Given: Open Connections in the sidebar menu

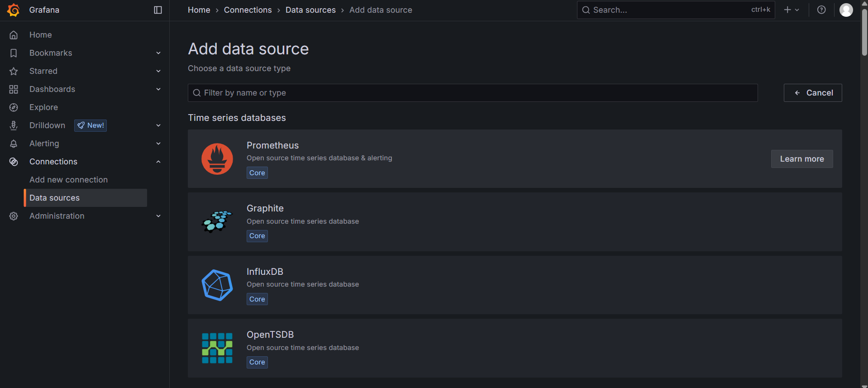Looking at the screenshot, I should 53,162.
